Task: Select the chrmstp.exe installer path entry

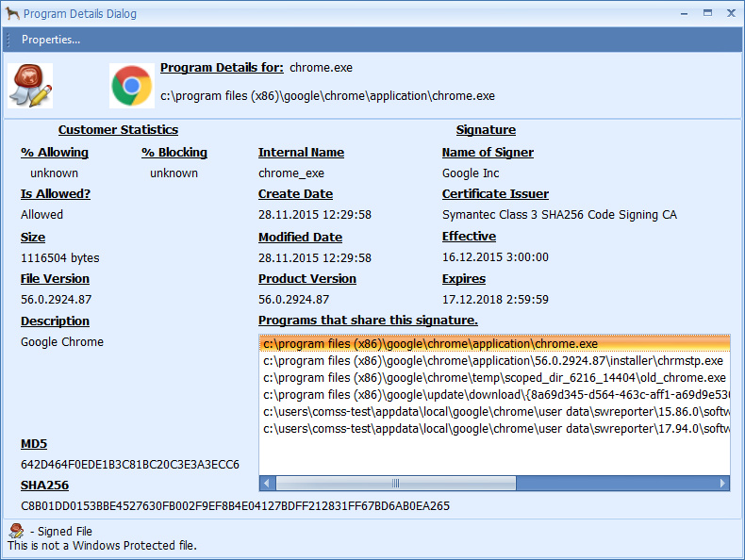Action: coord(492,361)
